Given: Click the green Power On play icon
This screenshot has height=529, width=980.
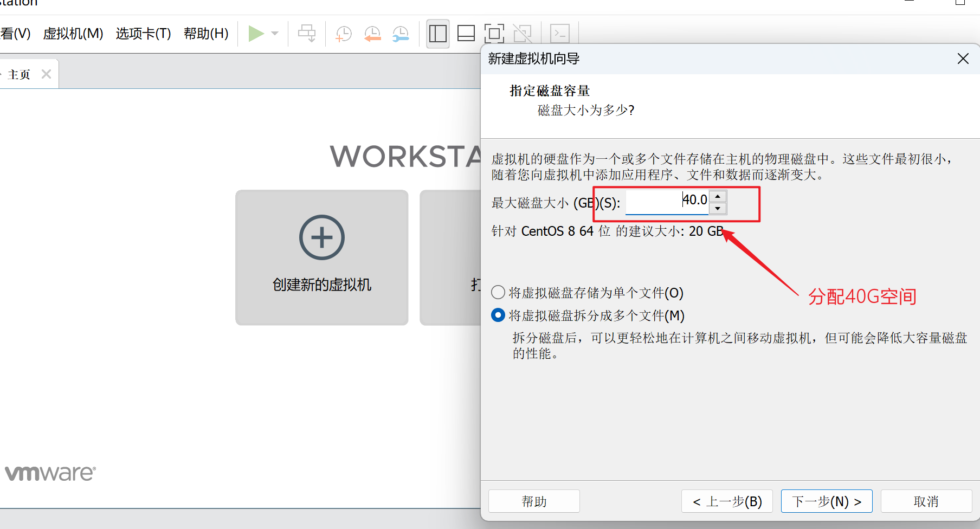Looking at the screenshot, I should (x=256, y=34).
